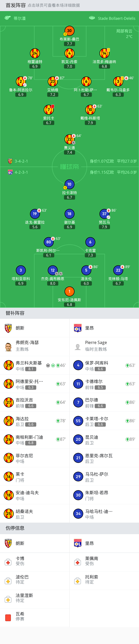139x644 pixels.
Task: Tap substitute 南帕利斯-门迪 number 26
Action: [35, 439]
